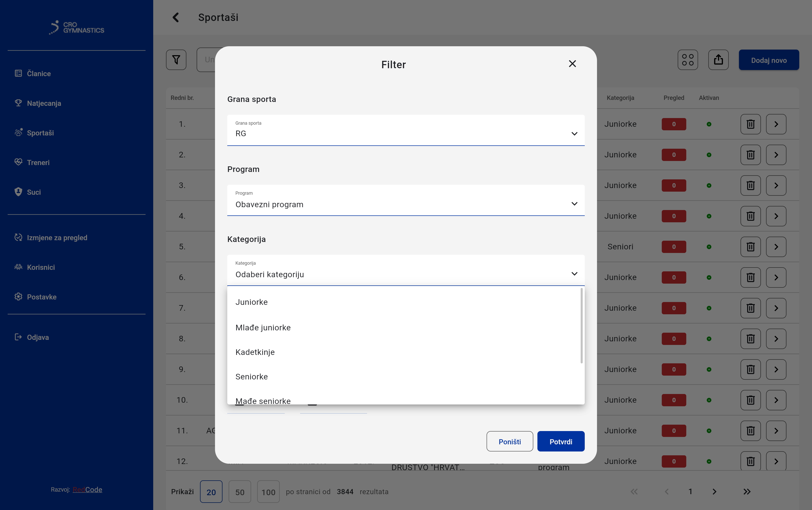Screen dimensions: 812x510
Task: Click the category list scrollbar
Action: coord(581,326)
